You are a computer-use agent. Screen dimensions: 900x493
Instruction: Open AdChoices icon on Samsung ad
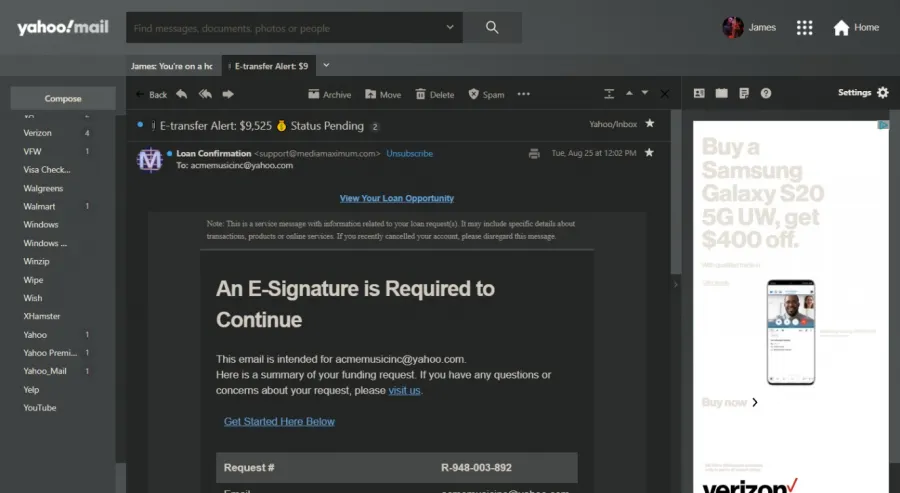tap(883, 125)
